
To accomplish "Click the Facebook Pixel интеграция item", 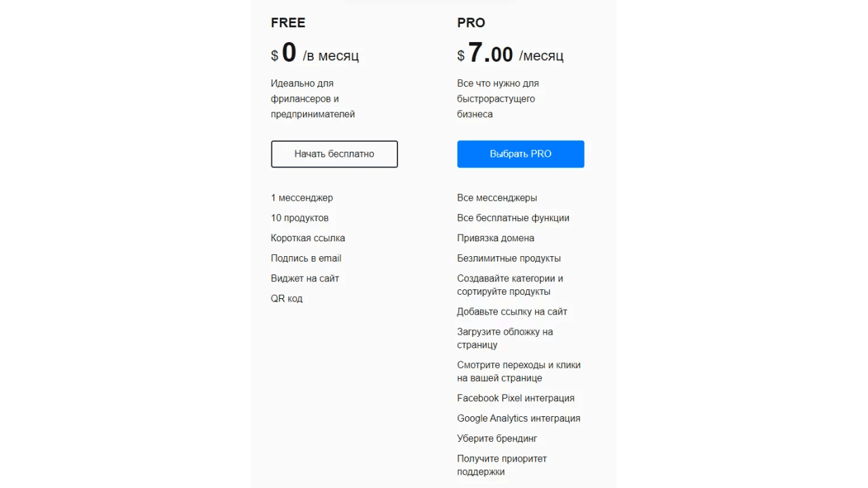I will pyautogui.click(x=515, y=399).
